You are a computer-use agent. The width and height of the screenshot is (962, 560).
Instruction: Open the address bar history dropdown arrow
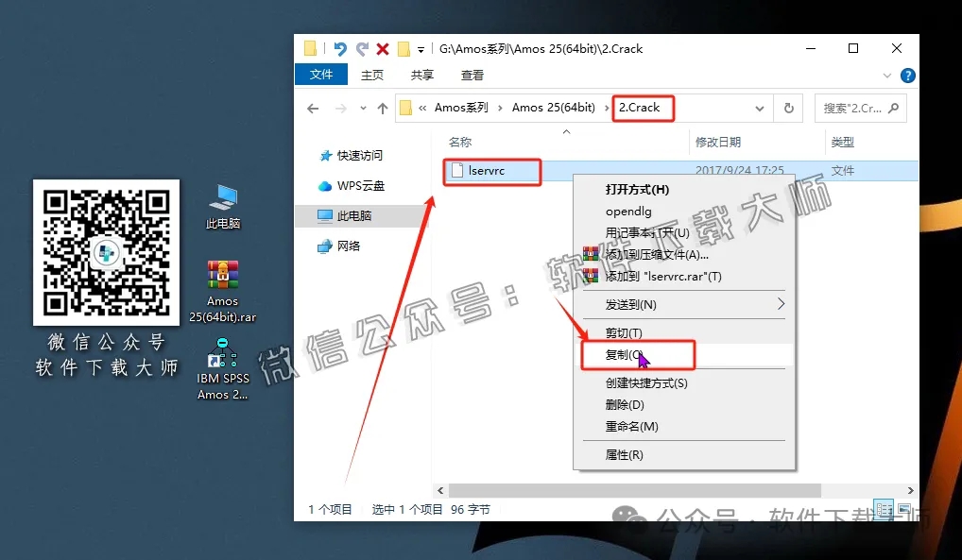coord(762,108)
